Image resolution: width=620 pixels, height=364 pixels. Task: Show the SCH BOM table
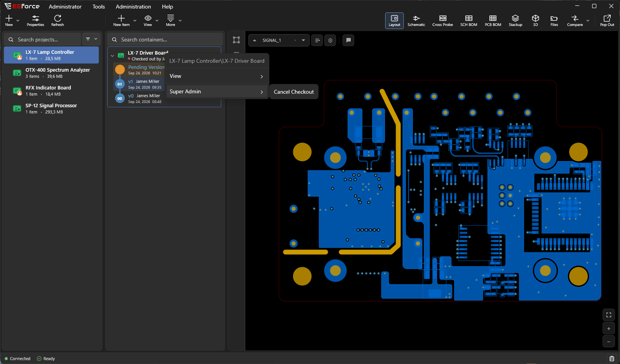click(x=468, y=21)
